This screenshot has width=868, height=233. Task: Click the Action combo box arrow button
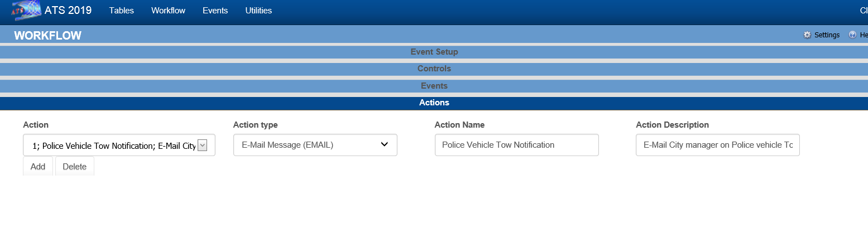(x=203, y=145)
